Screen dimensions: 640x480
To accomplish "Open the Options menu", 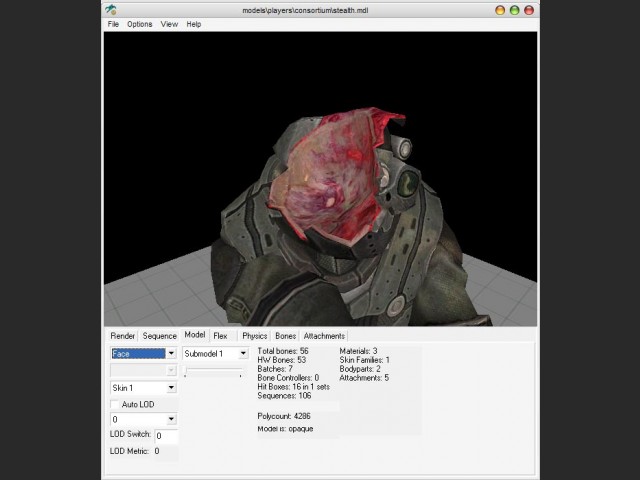I will pyautogui.click(x=140, y=24).
